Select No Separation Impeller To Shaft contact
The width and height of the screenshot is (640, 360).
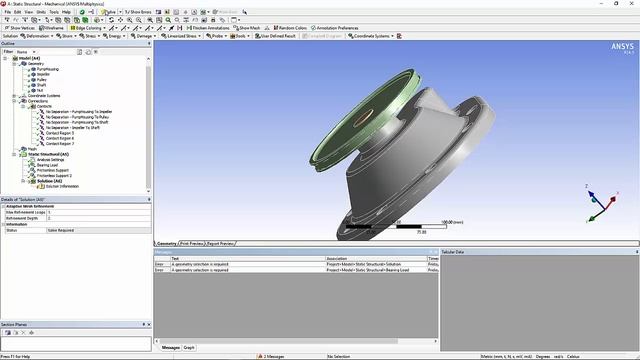pyautogui.click(x=73, y=128)
